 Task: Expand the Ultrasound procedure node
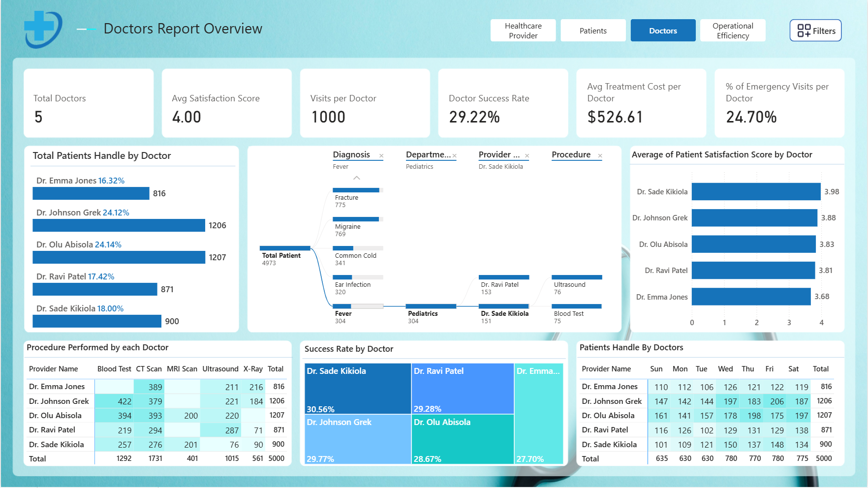click(577, 285)
